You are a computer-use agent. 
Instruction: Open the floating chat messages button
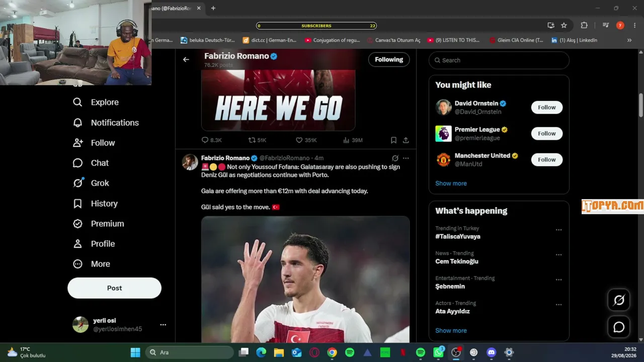coord(619,327)
